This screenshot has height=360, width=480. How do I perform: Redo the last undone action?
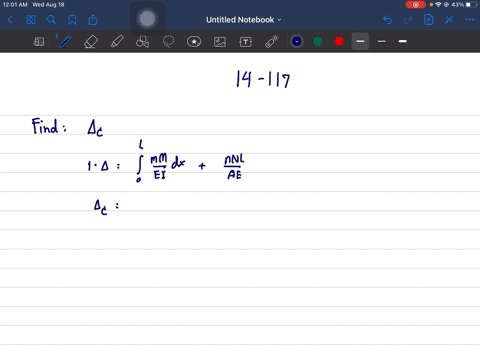click(408, 20)
